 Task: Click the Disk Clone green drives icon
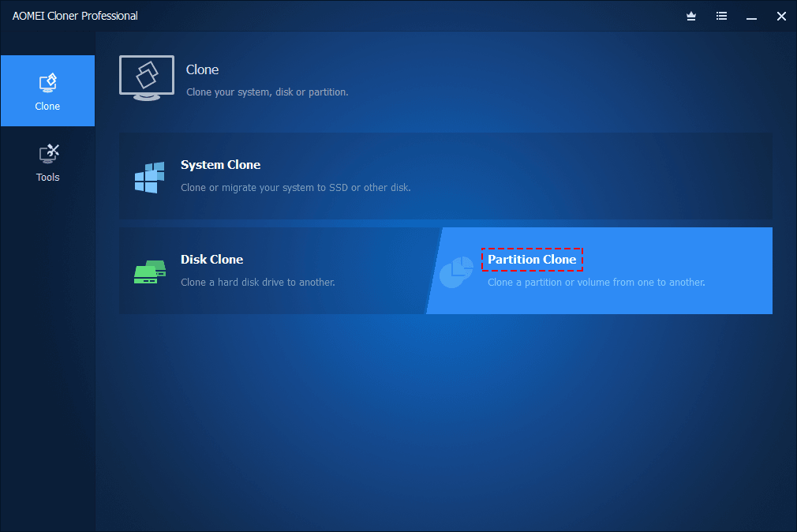(x=149, y=272)
